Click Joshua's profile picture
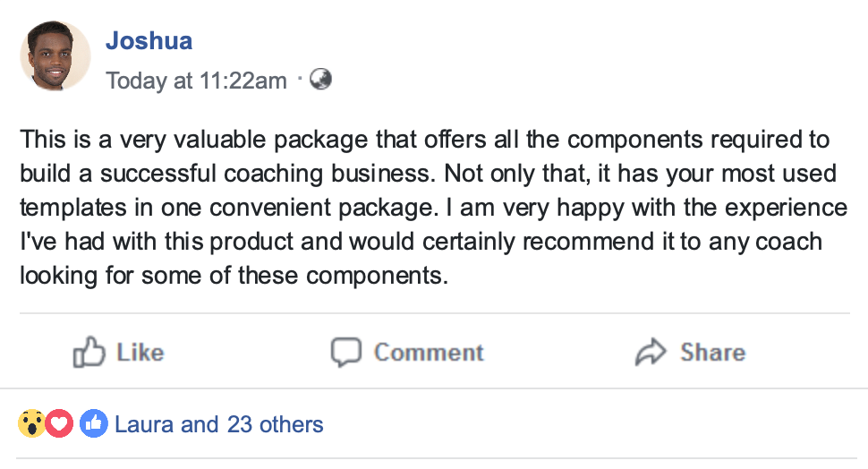Image resolution: width=868 pixels, height=469 pixels. click(x=55, y=55)
